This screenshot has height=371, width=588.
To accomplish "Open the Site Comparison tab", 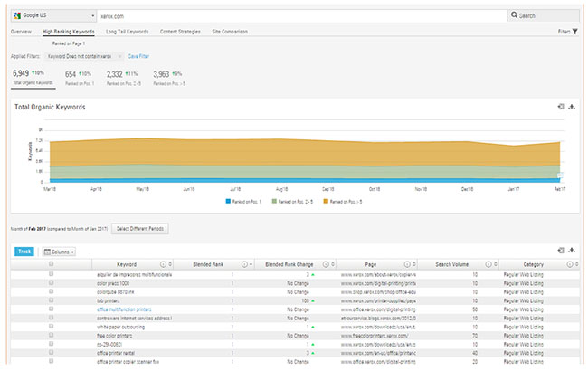I will [x=232, y=31].
